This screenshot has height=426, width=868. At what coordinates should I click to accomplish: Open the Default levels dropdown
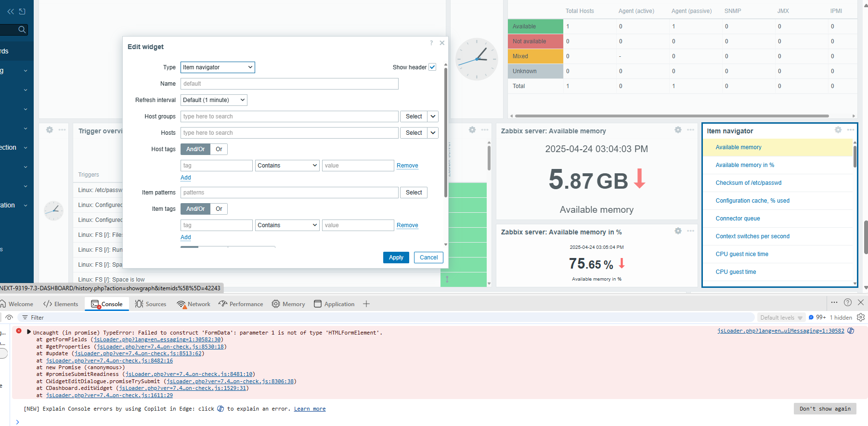point(781,318)
